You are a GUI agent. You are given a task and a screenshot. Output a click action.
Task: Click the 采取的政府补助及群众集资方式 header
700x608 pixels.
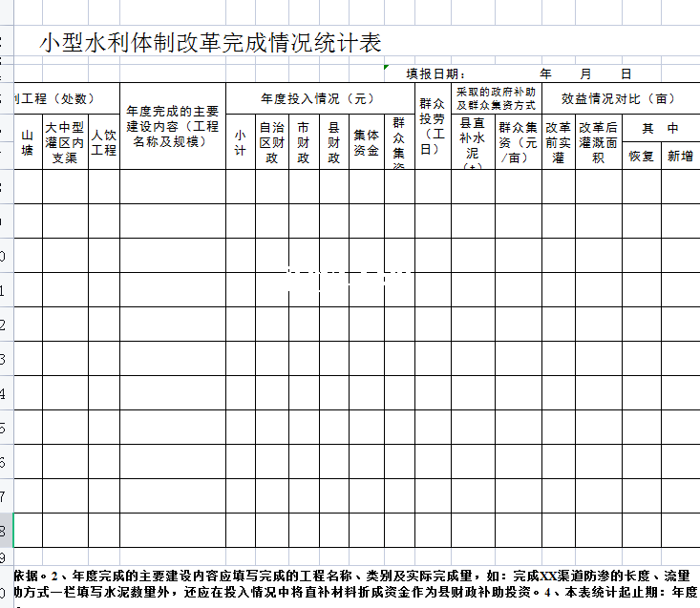click(496, 98)
